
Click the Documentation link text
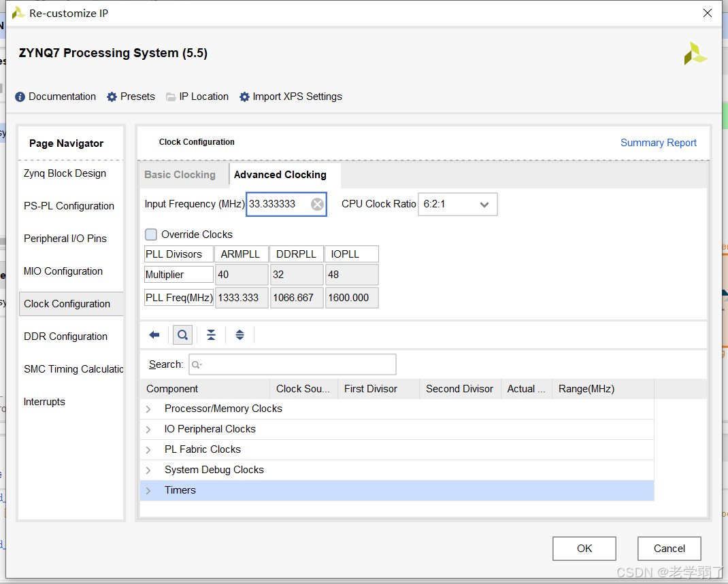[x=62, y=97]
